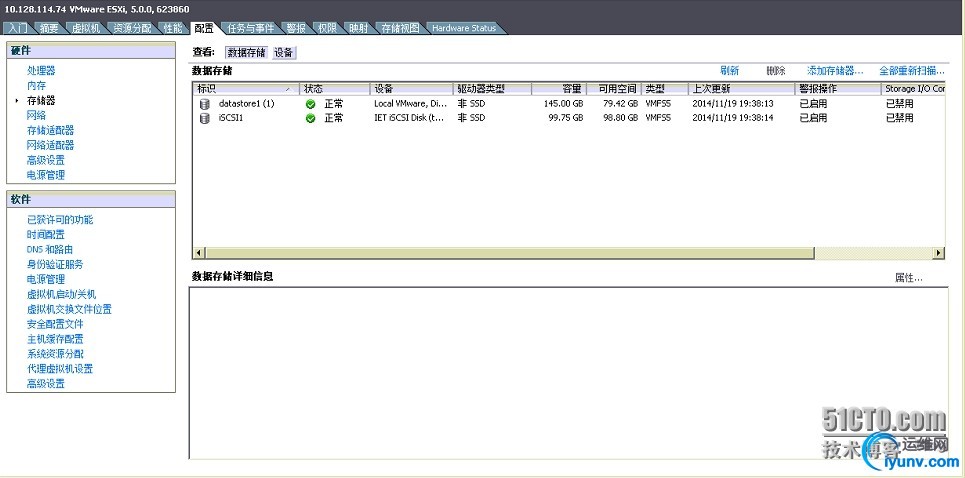The image size is (965, 478).
Task: Open 虚拟机启动/关机 settings
Action: (62, 294)
